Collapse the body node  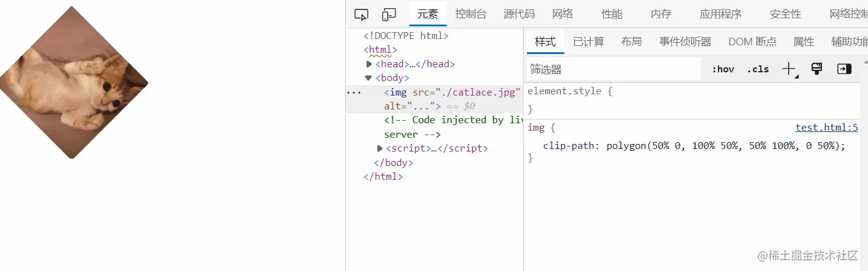(370, 78)
